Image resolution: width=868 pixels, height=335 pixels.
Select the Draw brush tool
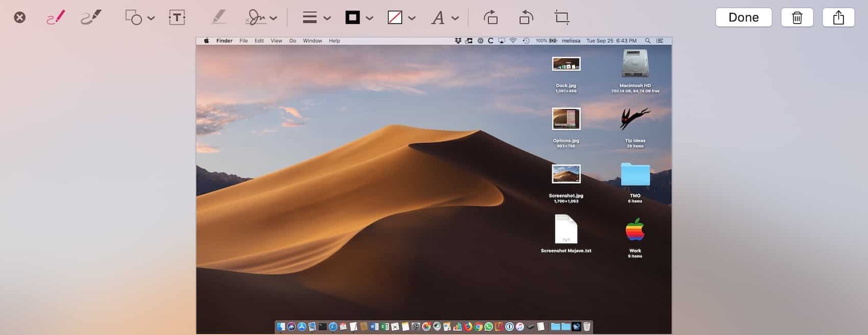[x=91, y=17]
